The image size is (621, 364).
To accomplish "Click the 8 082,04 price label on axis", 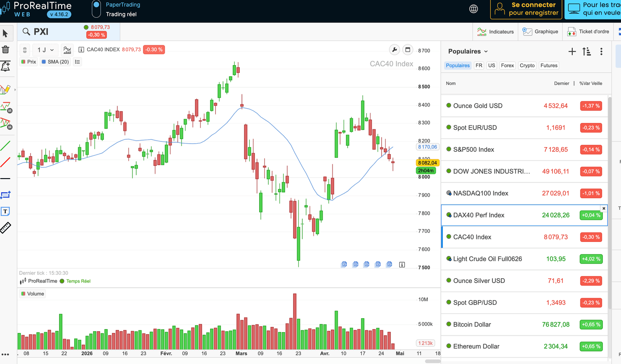I will pos(427,163).
